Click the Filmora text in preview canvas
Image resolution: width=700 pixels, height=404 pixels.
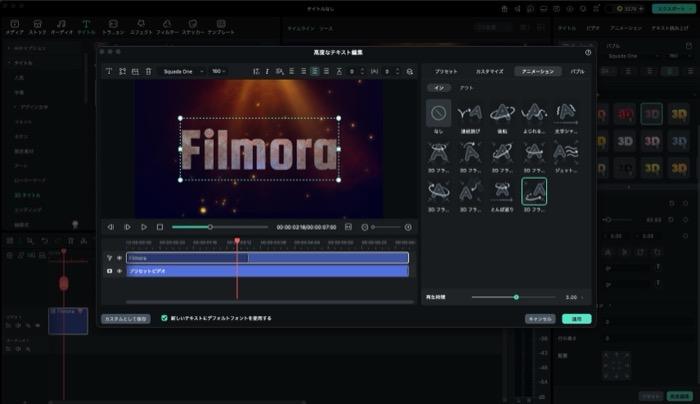pyautogui.click(x=259, y=149)
